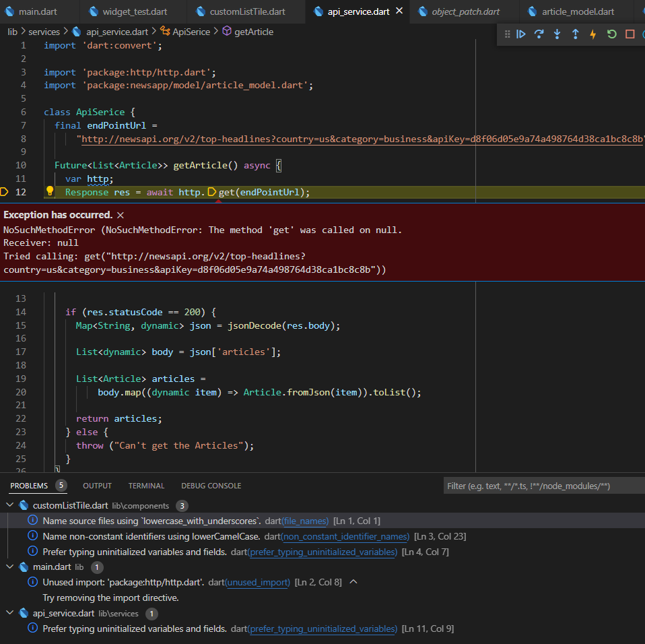645x644 pixels.
Task: Click the inline debug marker before get(
Action: (211, 192)
